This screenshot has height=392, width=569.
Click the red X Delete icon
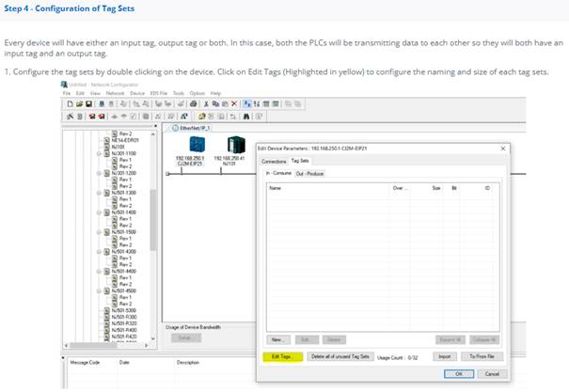click(x=234, y=104)
